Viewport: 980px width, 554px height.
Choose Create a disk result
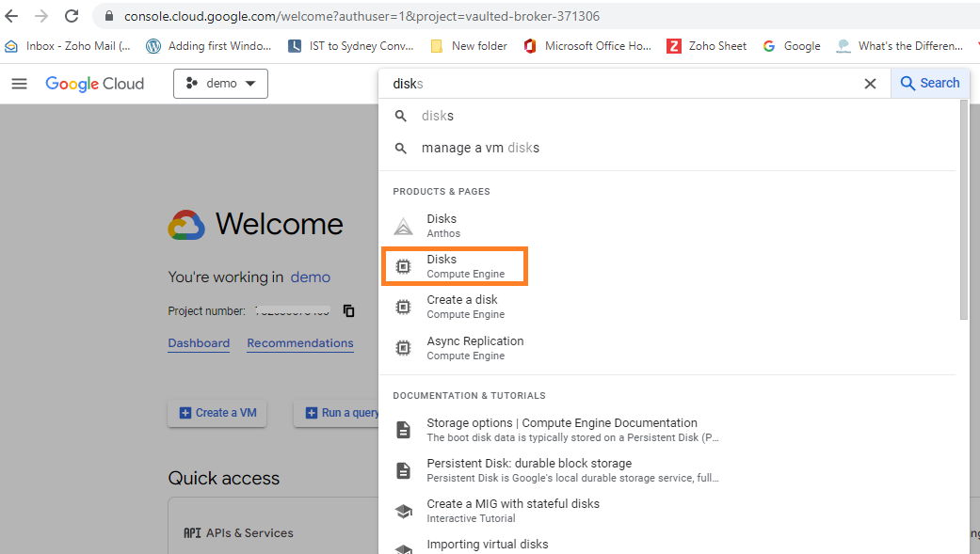[461, 307]
